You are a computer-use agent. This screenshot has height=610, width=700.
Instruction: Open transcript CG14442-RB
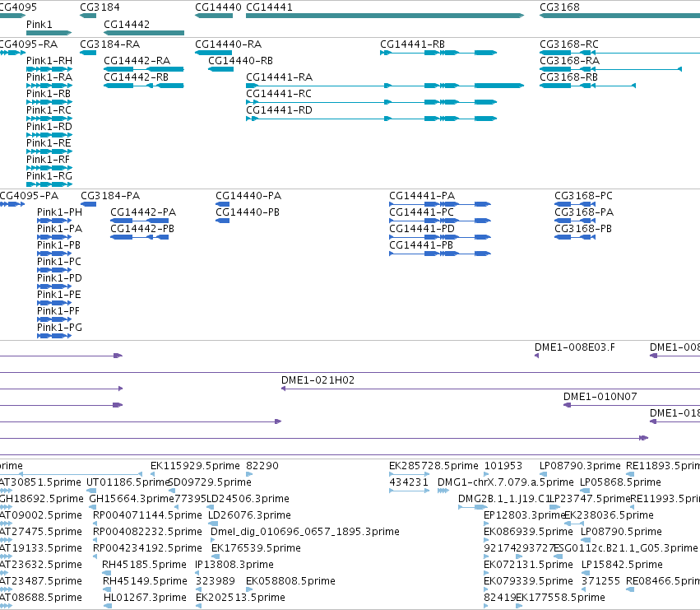tap(136, 77)
